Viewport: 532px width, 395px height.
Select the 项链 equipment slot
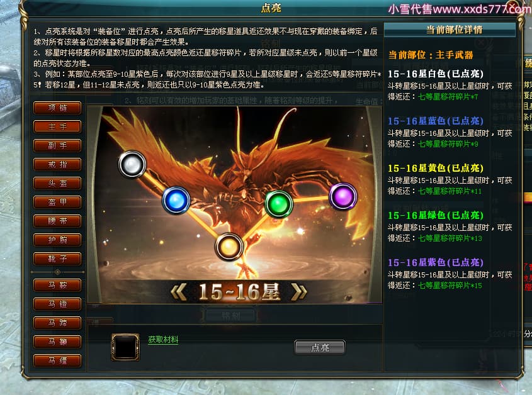pyautogui.click(x=57, y=108)
